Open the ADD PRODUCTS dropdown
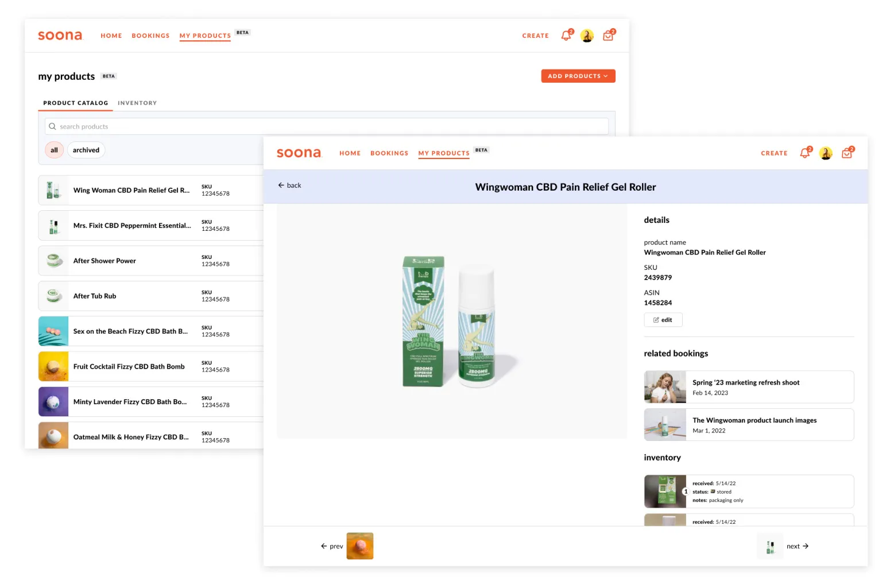The height and width of the screenshot is (588, 890). (x=578, y=76)
